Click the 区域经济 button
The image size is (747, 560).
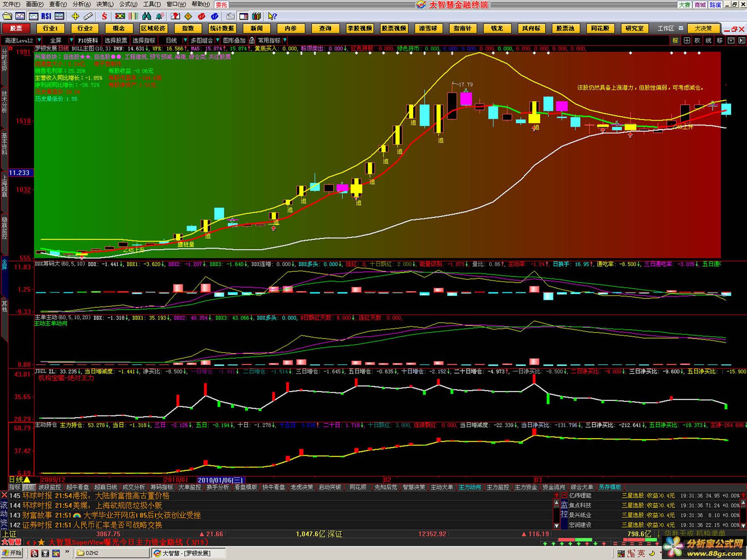click(153, 28)
